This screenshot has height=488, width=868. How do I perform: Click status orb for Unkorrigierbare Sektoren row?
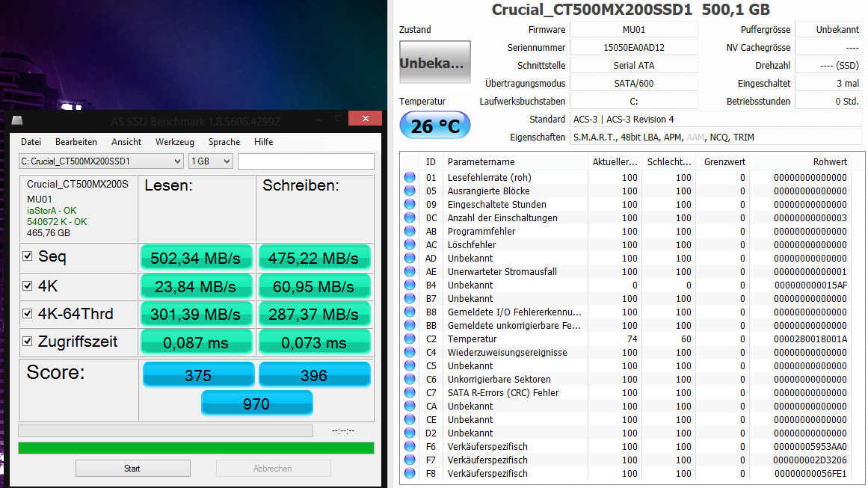(410, 378)
